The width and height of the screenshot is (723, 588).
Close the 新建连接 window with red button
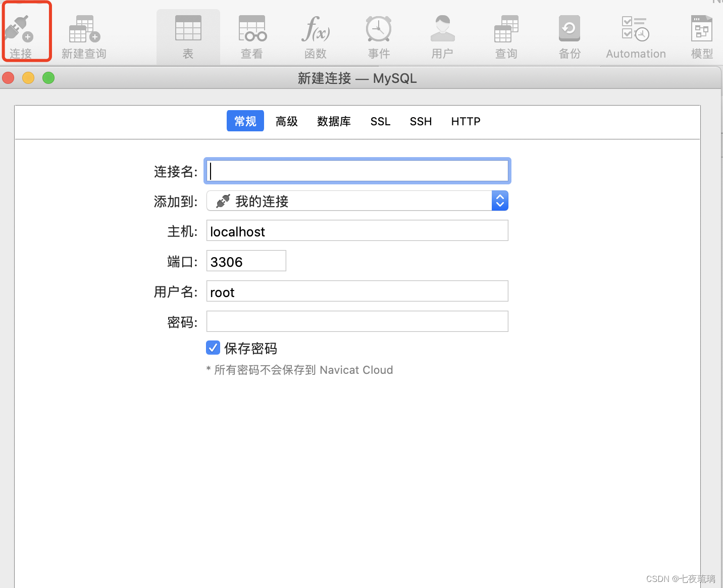point(8,78)
